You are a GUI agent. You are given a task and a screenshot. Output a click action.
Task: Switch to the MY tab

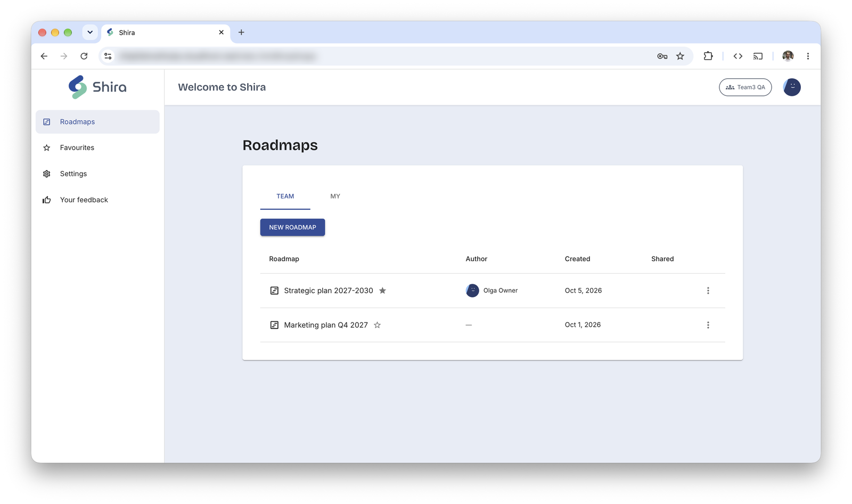335,196
